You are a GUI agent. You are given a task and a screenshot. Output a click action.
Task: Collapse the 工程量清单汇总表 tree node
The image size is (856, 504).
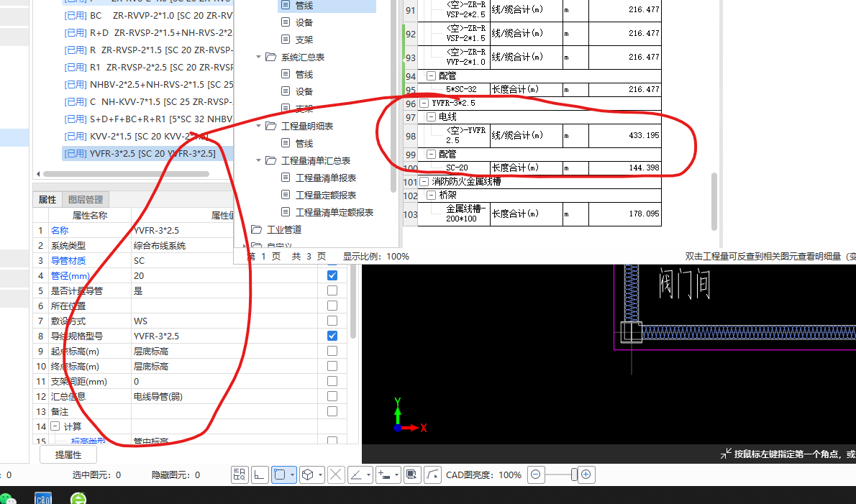pos(259,160)
